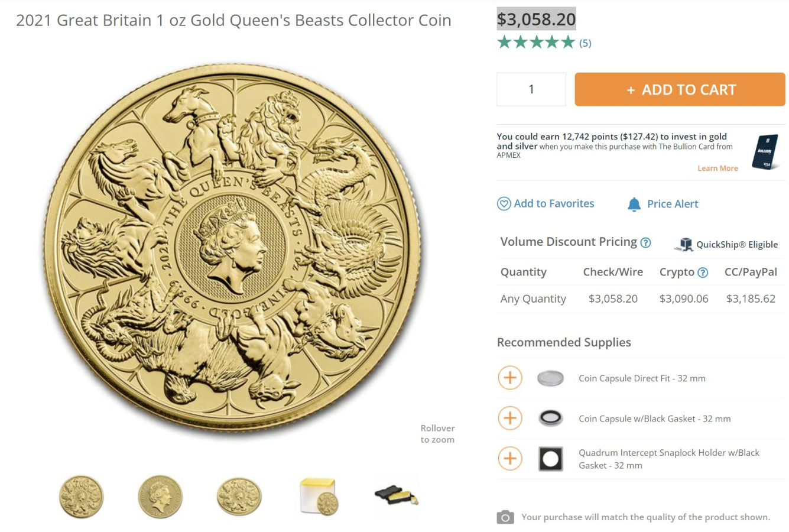Image resolution: width=789 pixels, height=532 pixels.
Task: Click the Crypto question mark icon
Action: [703, 273]
